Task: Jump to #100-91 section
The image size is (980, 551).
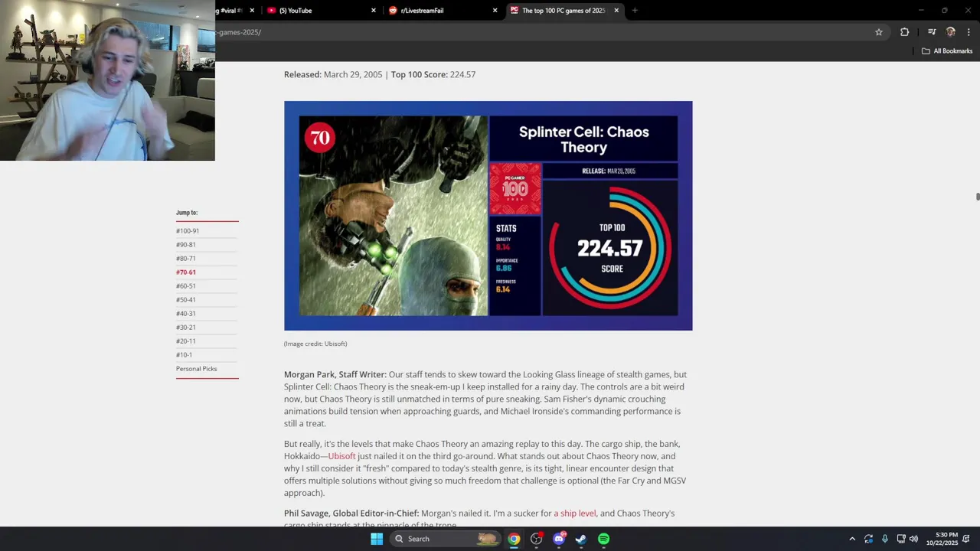Action: (x=188, y=231)
